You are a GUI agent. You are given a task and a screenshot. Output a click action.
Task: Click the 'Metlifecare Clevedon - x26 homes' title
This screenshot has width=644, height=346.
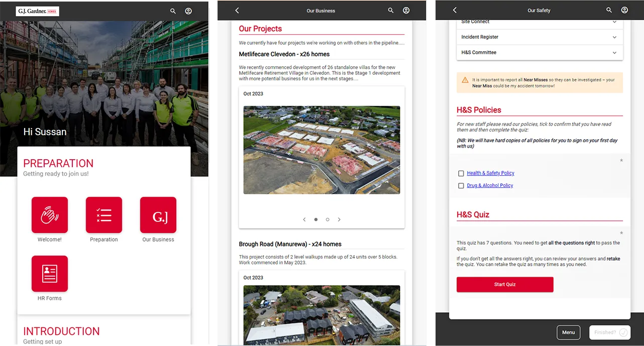pyautogui.click(x=284, y=54)
